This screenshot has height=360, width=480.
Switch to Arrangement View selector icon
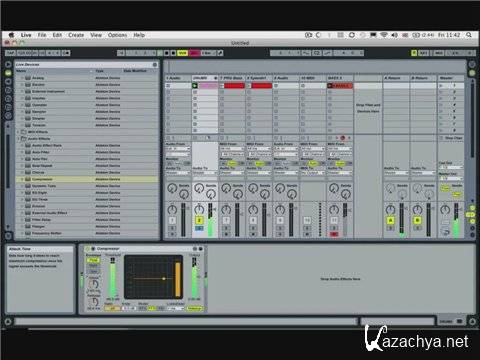coord(472,64)
